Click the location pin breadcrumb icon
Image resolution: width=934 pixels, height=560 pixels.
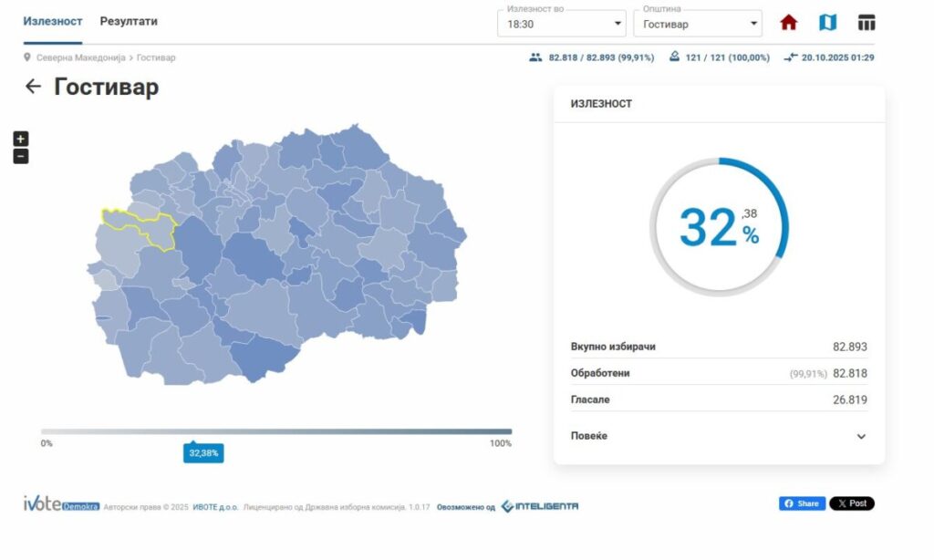click(27, 57)
